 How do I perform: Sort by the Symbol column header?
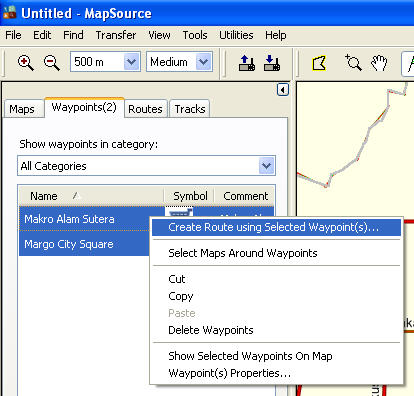point(189,196)
